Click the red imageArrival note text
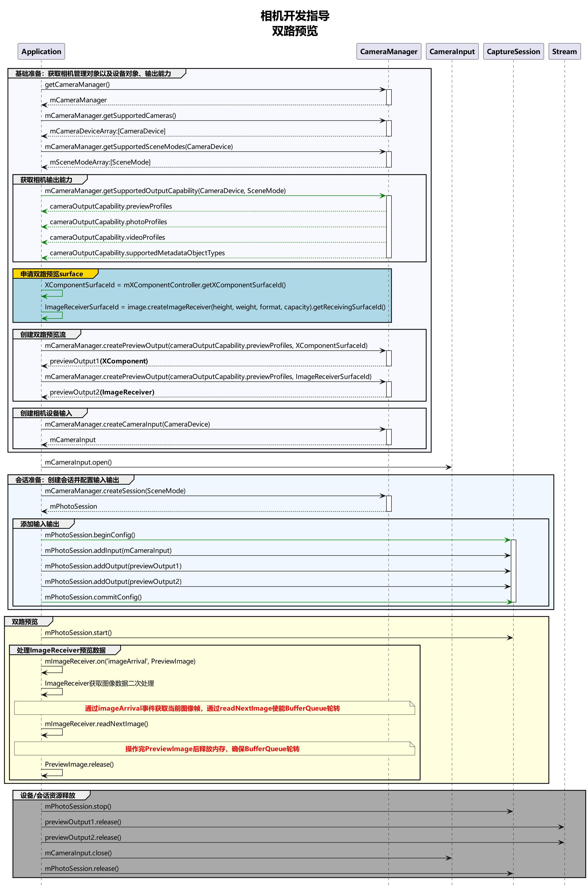This screenshot has height=889, width=588. point(212,708)
